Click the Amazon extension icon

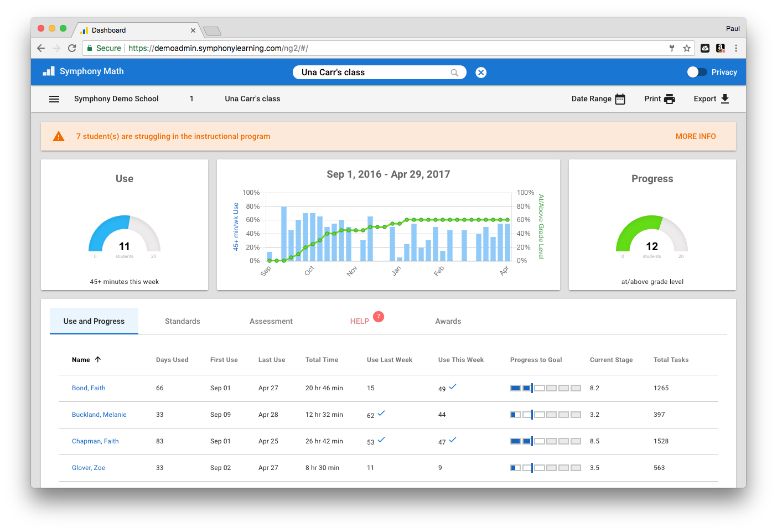[721, 48]
